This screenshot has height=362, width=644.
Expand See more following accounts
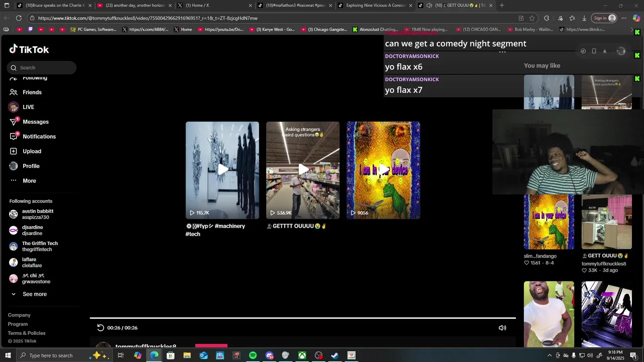tap(29, 294)
